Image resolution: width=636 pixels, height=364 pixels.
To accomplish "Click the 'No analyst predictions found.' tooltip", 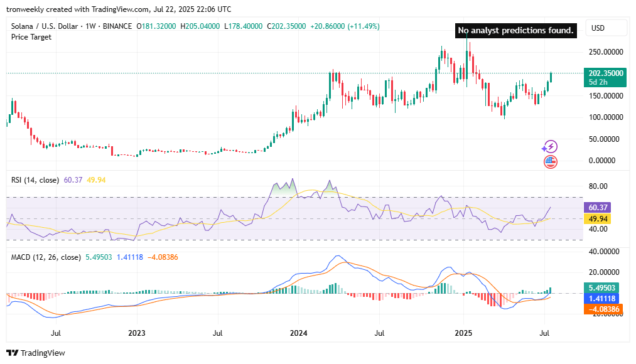I will [515, 30].
